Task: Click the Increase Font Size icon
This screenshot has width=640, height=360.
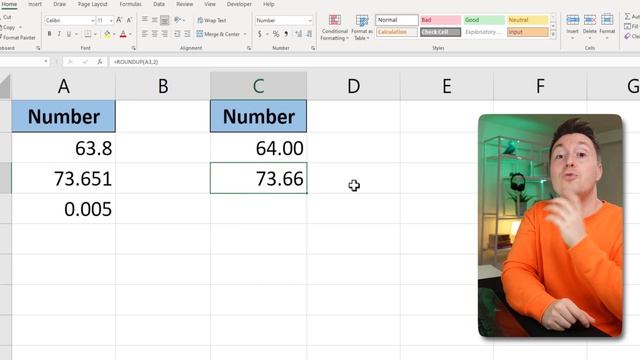Action: click(119, 20)
